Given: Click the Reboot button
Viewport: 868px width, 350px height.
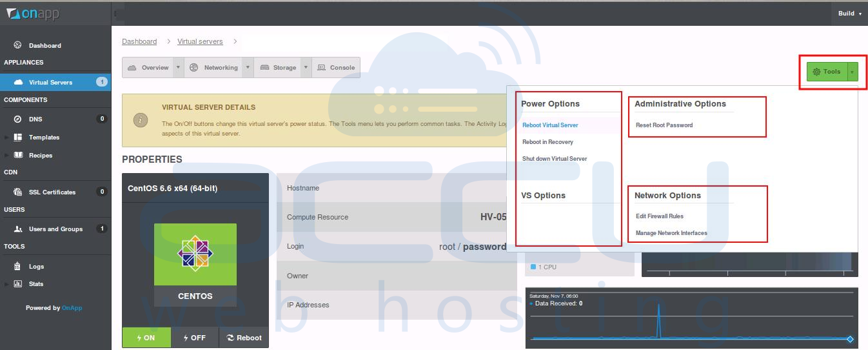Looking at the screenshot, I should pos(244,338).
